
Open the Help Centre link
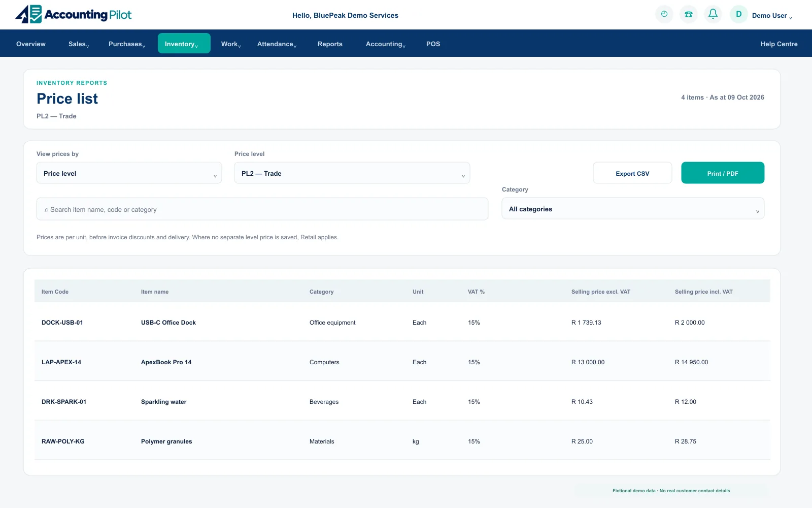click(779, 44)
